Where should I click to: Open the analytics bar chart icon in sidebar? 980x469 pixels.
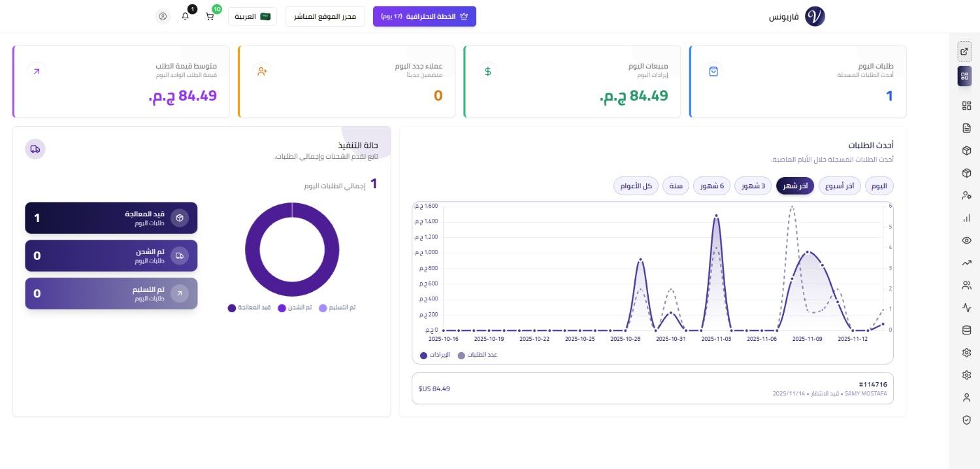pos(966,218)
